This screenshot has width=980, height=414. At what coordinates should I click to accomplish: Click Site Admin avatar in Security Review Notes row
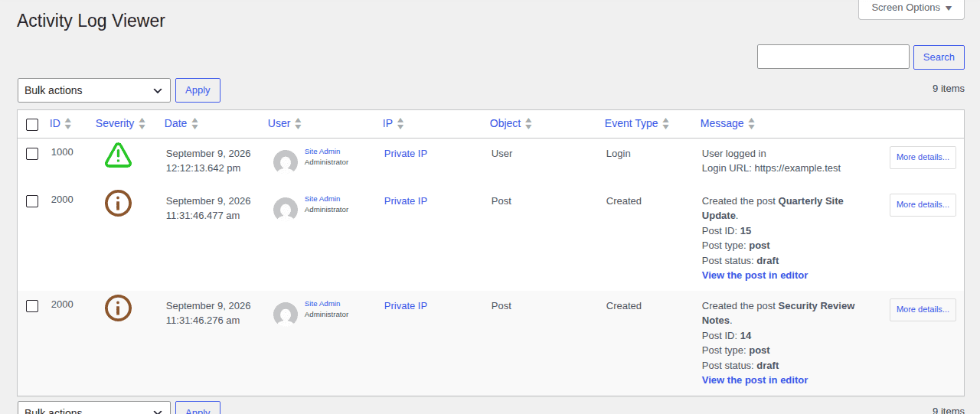coord(286,314)
